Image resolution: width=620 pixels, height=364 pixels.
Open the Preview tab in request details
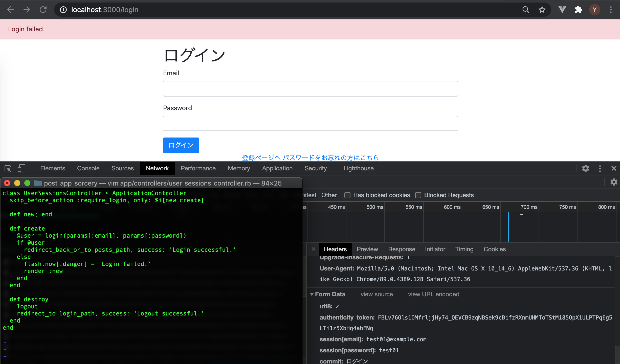(x=367, y=249)
